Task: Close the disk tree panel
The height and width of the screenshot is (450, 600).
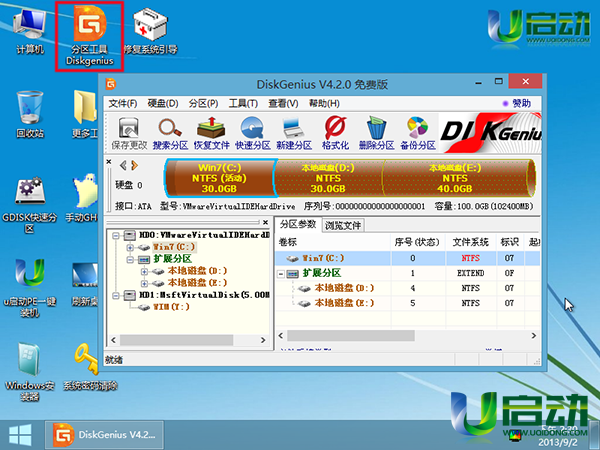Action: click(x=266, y=222)
